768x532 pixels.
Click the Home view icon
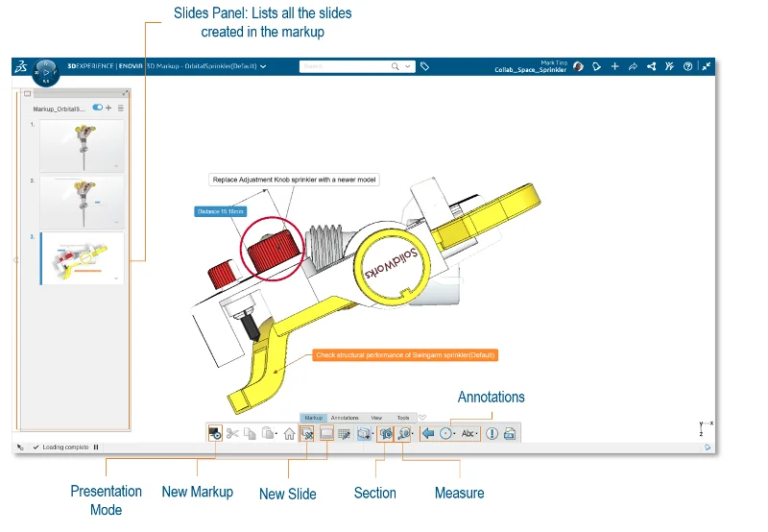289,434
